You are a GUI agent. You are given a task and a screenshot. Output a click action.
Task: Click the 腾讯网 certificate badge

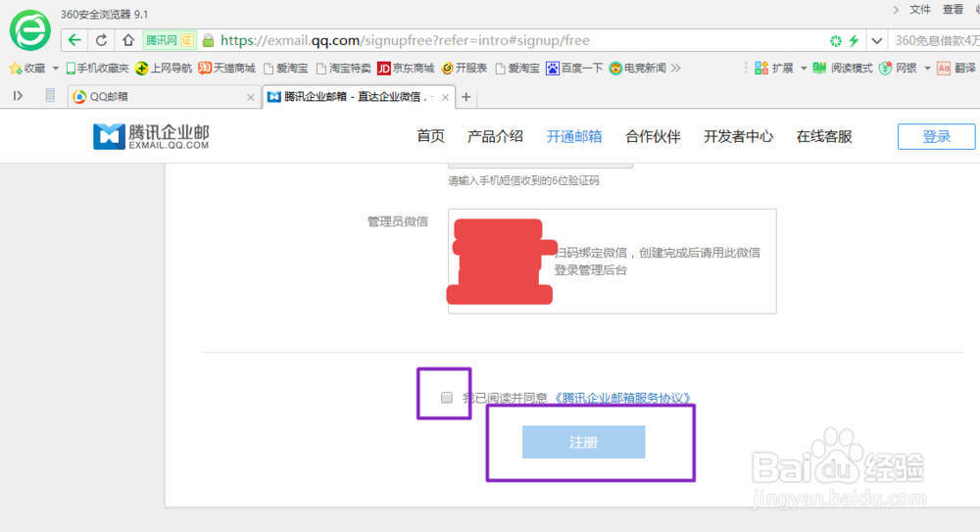coord(170,40)
